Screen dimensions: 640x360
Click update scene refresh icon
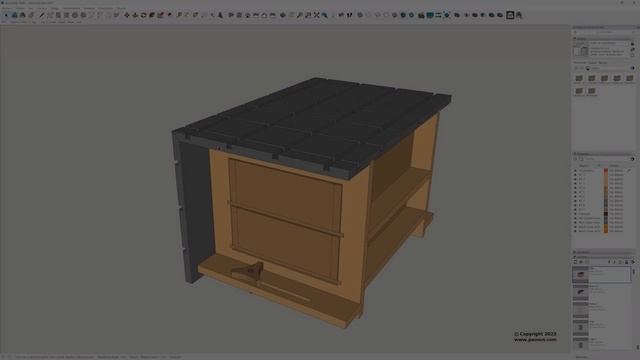coord(575,262)
